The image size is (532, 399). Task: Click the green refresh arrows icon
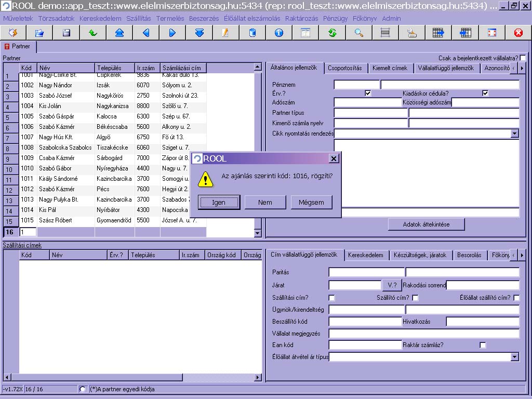[332, 33]
